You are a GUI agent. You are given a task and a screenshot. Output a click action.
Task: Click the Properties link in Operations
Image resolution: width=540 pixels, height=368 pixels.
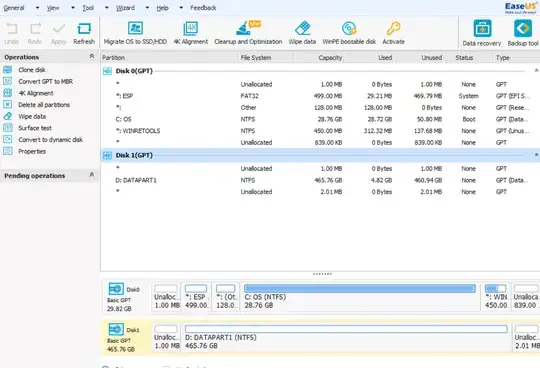coord(32,151)
